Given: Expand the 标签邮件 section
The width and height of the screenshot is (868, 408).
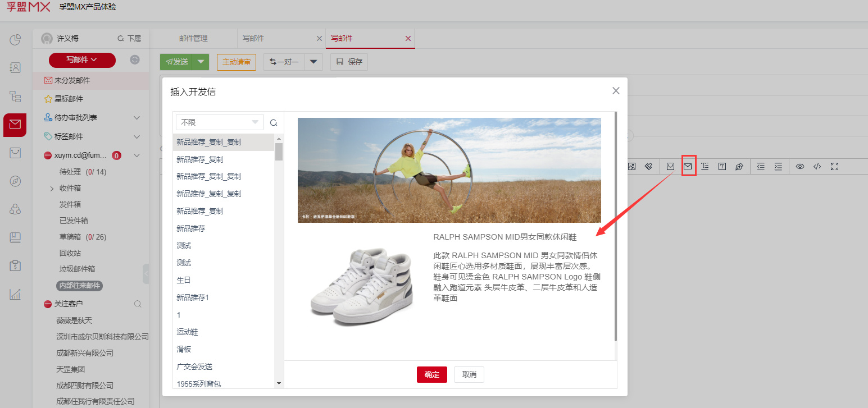Looking at the screenshot, I should 137,136.
